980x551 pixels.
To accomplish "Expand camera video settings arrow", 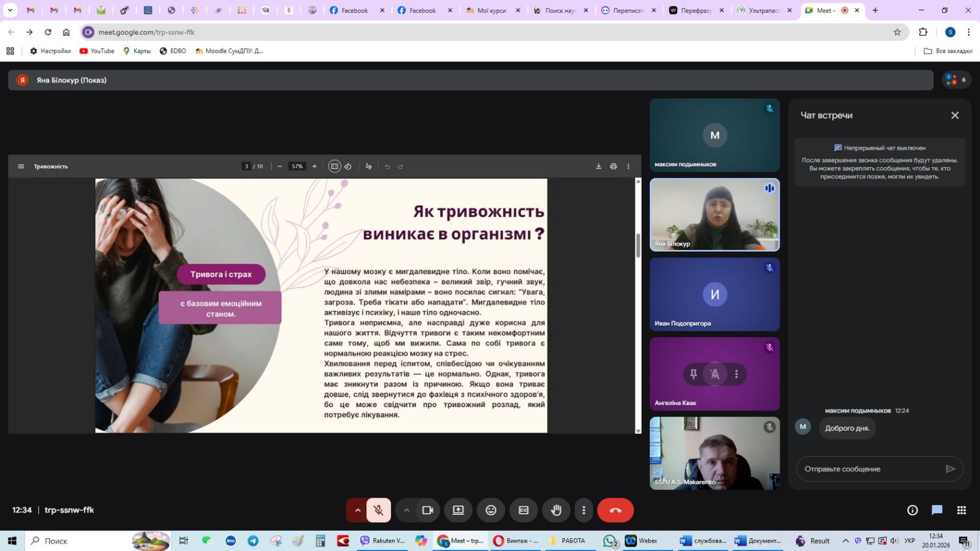I will (407, 510).
